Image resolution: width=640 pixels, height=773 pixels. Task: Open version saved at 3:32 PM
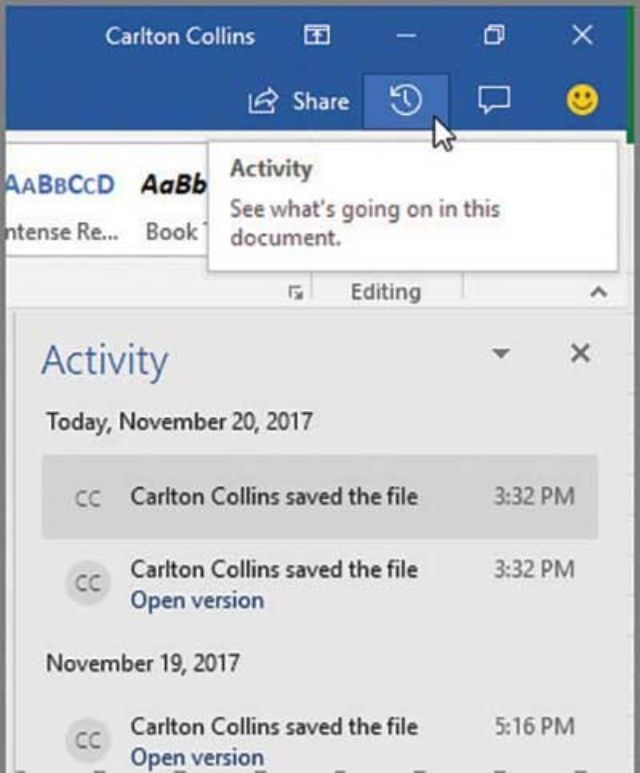point(197,600)
